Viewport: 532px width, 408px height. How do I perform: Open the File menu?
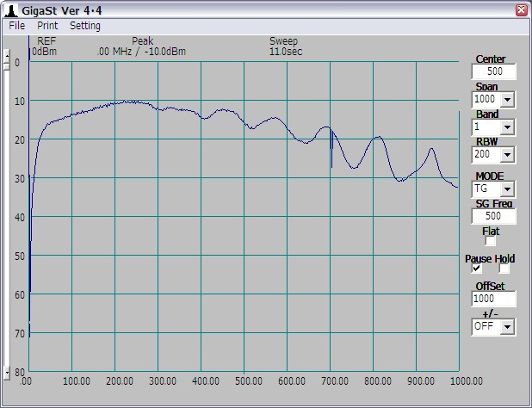point(16,26)
